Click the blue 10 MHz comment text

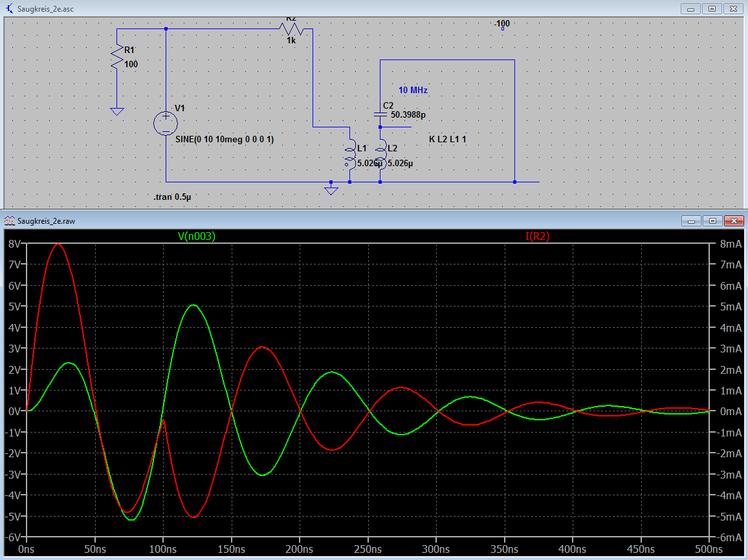(x=413, y=91)
